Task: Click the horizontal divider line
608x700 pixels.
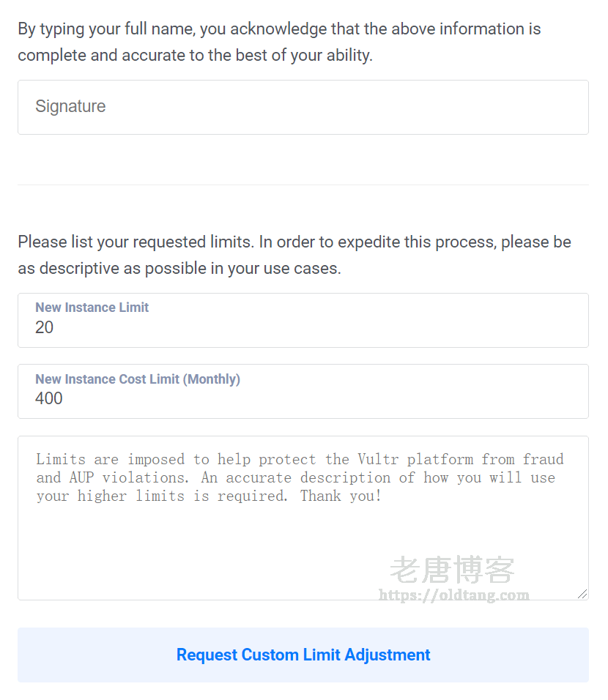Action: tap(303, 185)
